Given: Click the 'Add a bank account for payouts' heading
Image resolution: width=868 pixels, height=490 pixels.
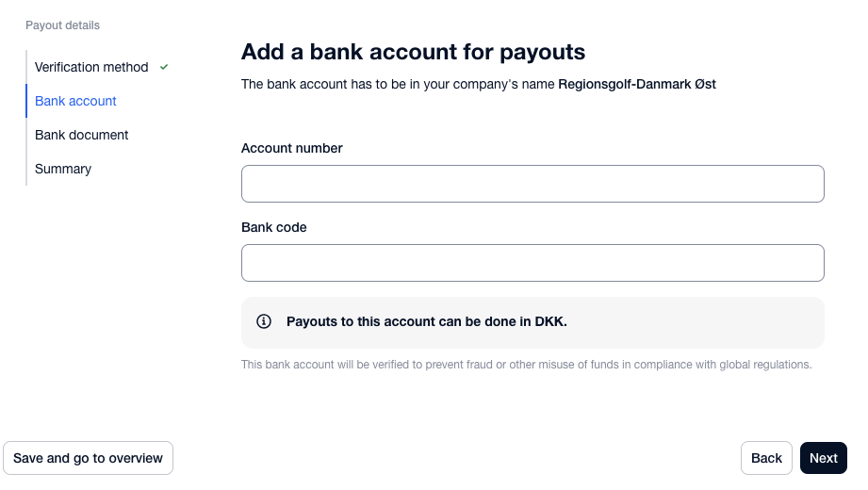Looking at the screenshot, I should click(413, 52).
